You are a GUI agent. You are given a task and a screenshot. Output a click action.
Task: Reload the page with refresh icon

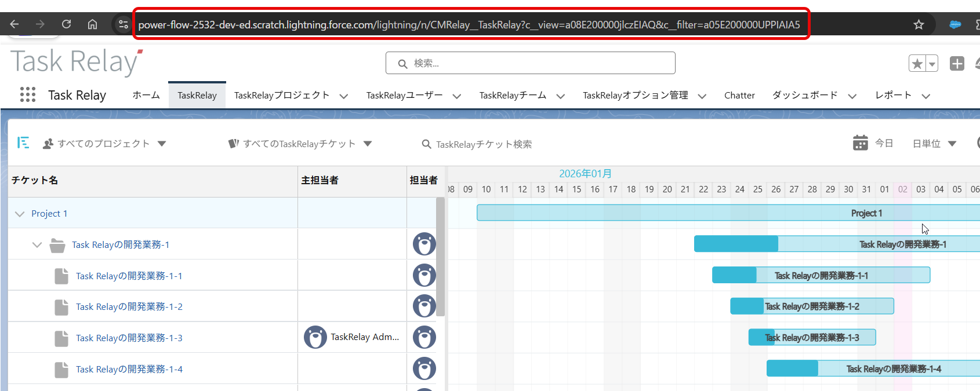66,24
